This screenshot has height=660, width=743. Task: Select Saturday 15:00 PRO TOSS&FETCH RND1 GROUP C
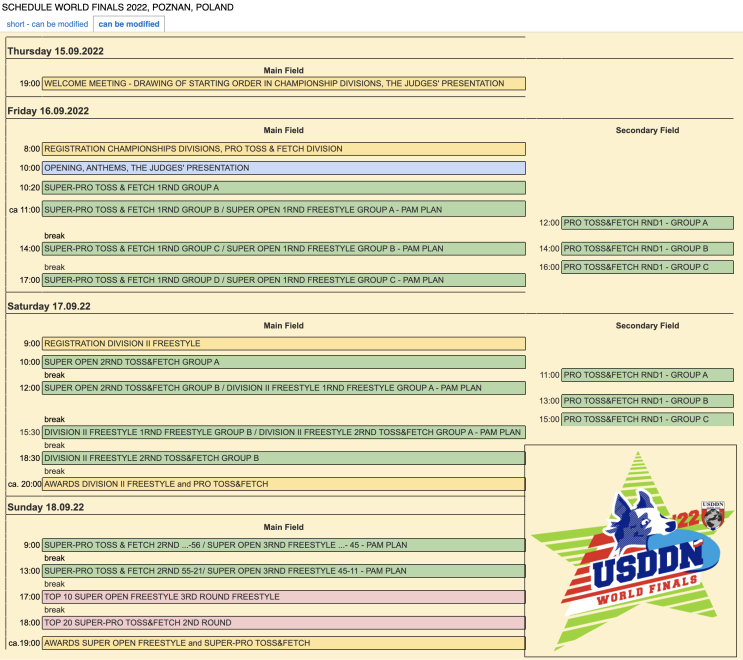coord(647,419)
